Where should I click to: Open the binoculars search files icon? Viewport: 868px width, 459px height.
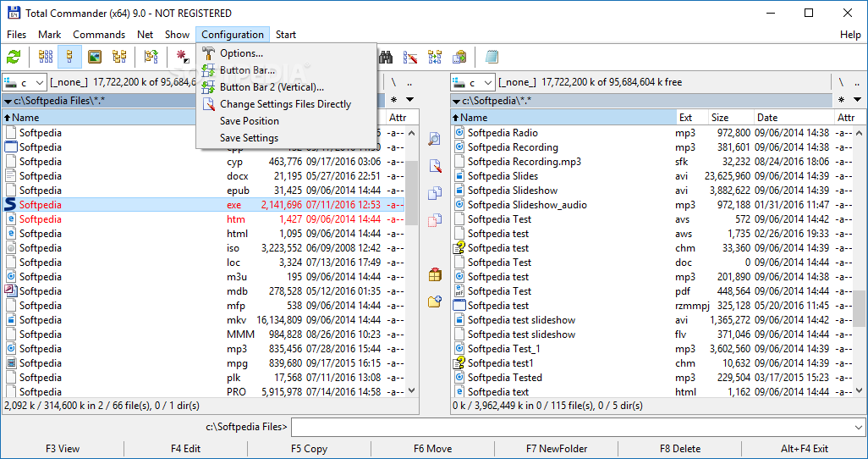tap(386, 57)
